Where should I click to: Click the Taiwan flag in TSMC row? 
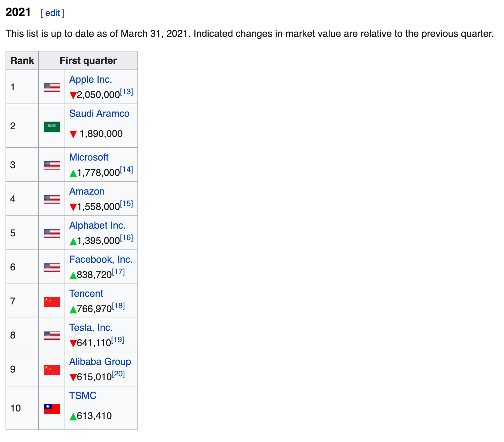(x=52, y=409)
